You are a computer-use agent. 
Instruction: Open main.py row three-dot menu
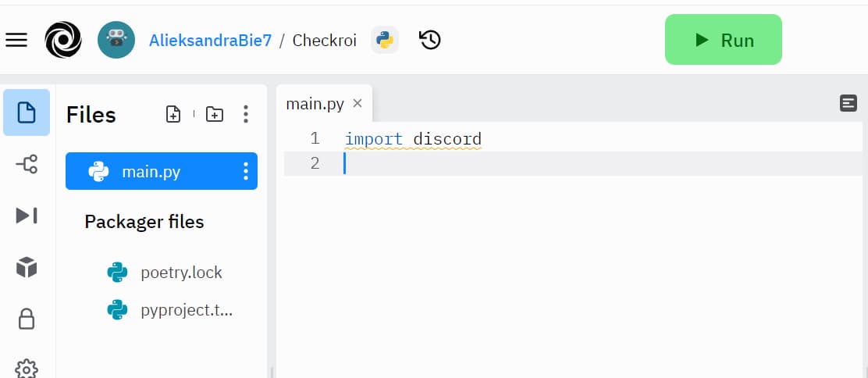coord(246,171)
